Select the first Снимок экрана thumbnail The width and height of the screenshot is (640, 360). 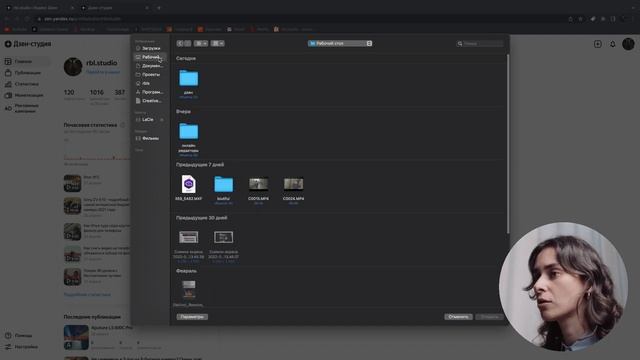coord(189,237)
